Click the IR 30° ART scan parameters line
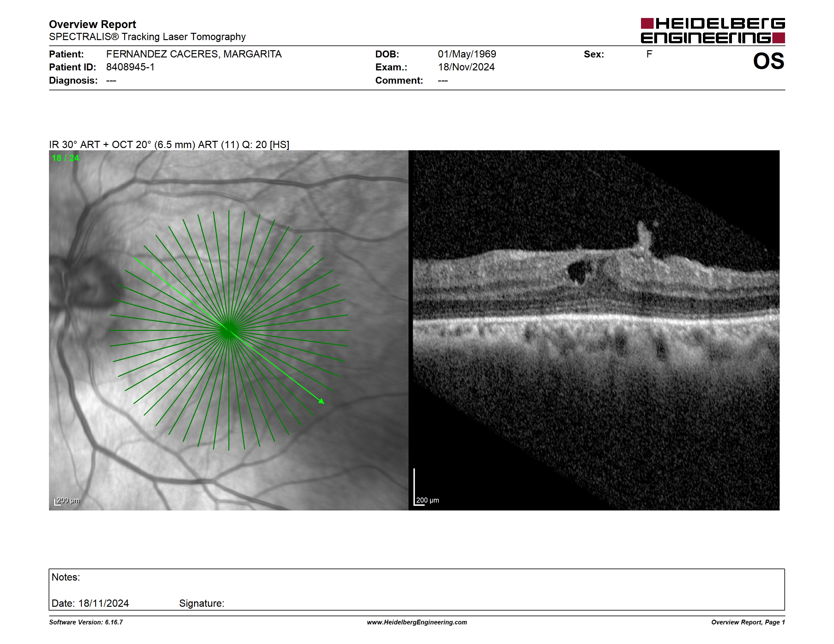The image size is (834, 644). 169,145
